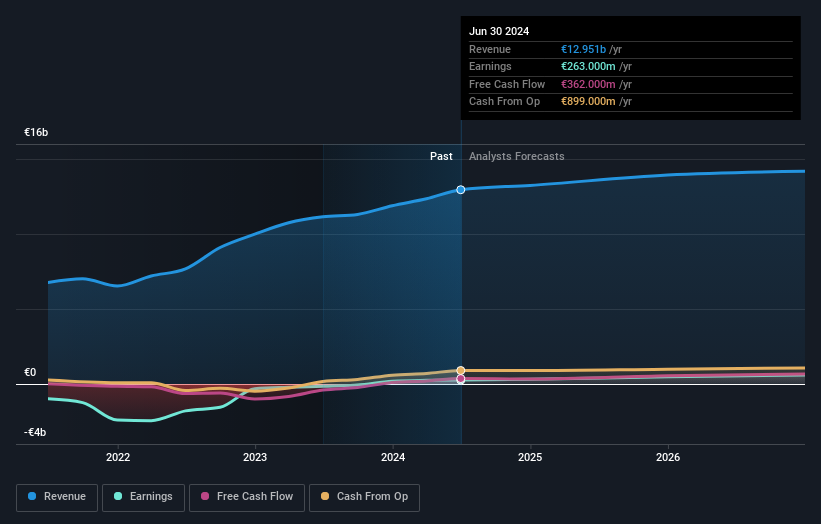Click the Analysts Forecasts label
821x524 pixels.
pyautogui.click(x=516, y=156)
